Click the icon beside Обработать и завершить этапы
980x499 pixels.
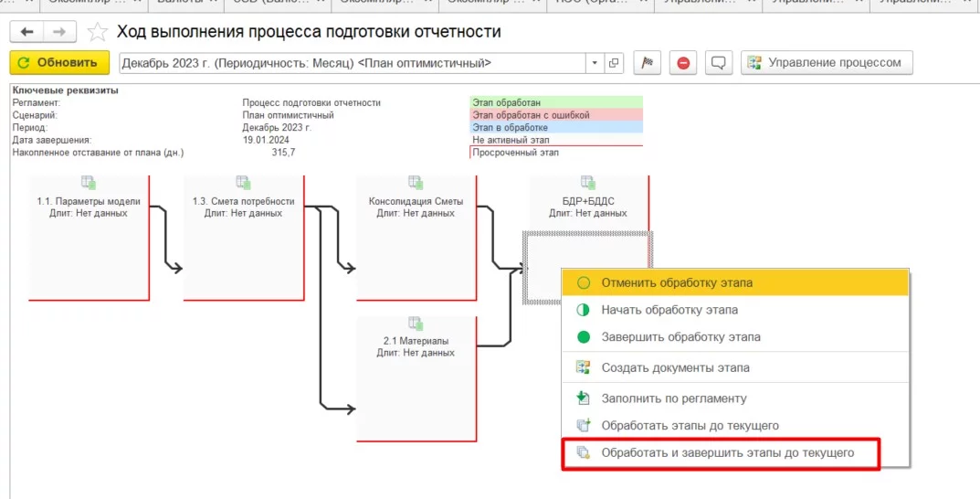pos(583,452)
